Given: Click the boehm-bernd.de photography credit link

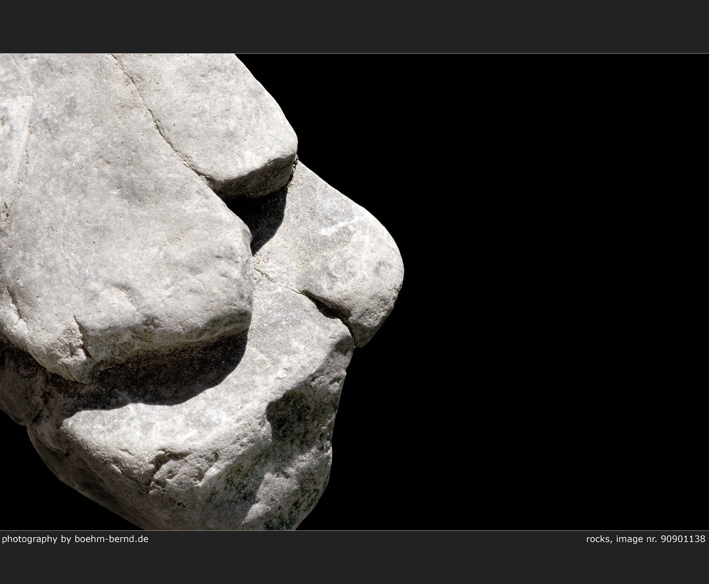Looking at the screenshot, I should pos(111,539).
